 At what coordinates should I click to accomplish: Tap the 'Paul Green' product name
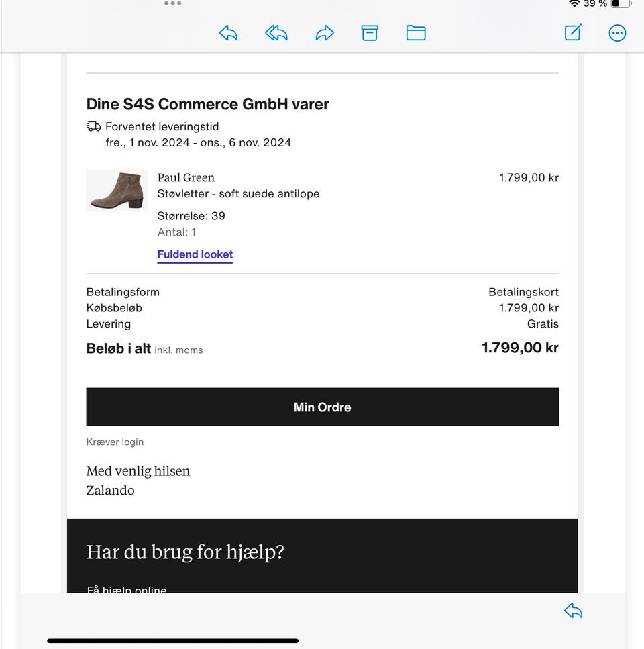coord(186,178)
